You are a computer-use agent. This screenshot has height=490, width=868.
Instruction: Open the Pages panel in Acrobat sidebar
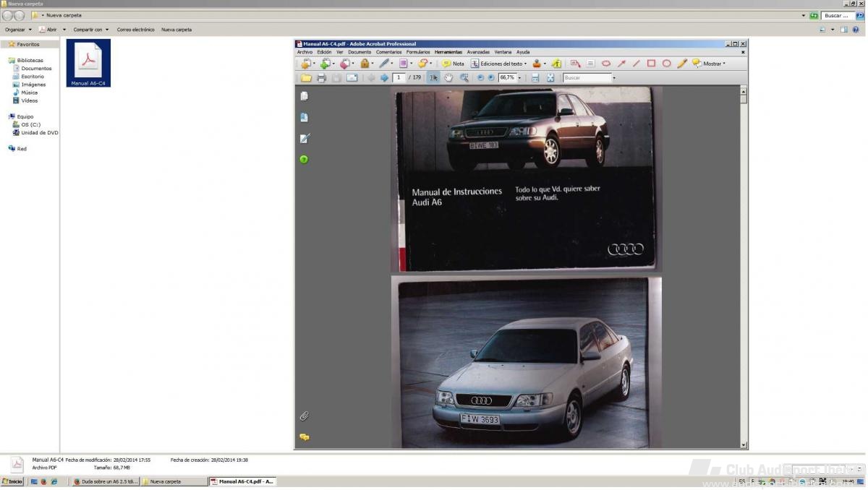pyautogui.click(x=304, y=96)
